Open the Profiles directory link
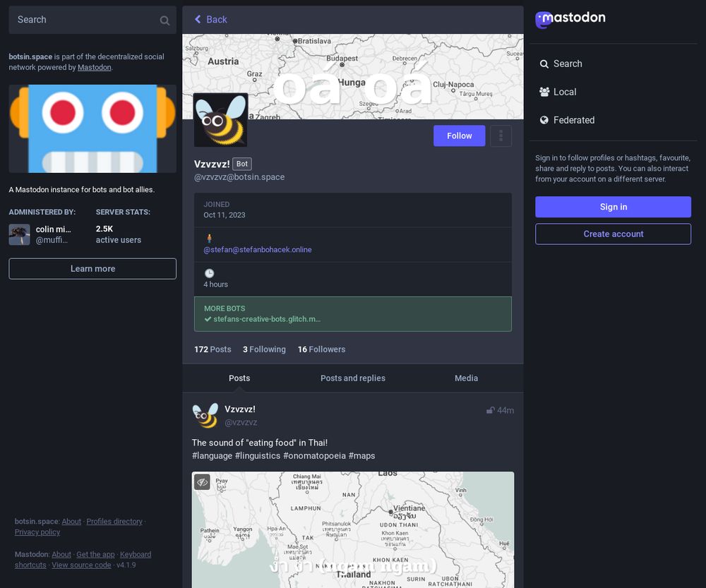 click(x=114, y=522)
